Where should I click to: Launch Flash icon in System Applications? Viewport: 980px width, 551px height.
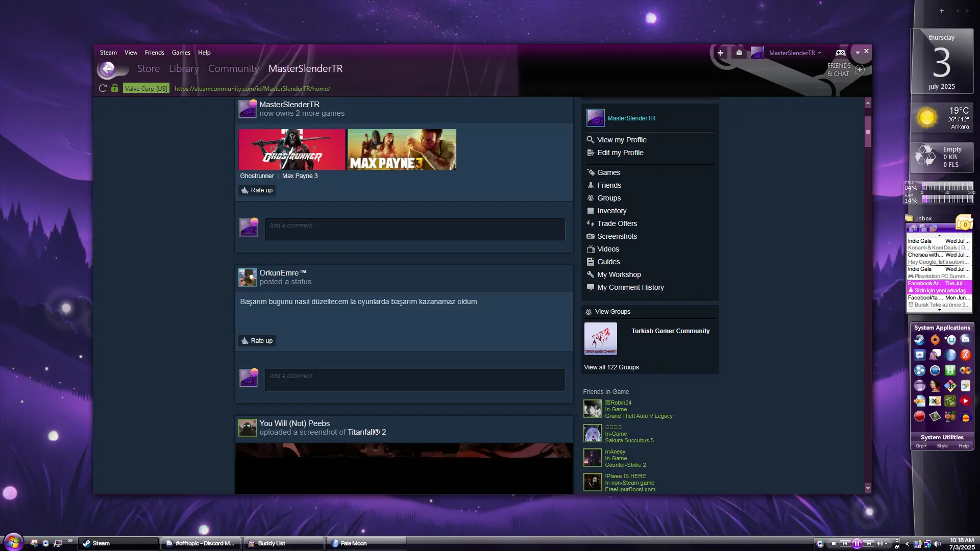(965, 355)
